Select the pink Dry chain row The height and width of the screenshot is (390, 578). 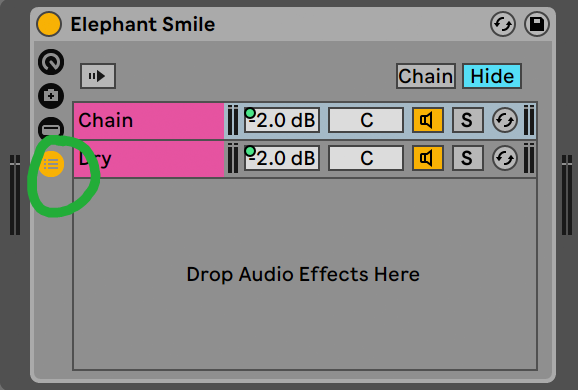149,159
